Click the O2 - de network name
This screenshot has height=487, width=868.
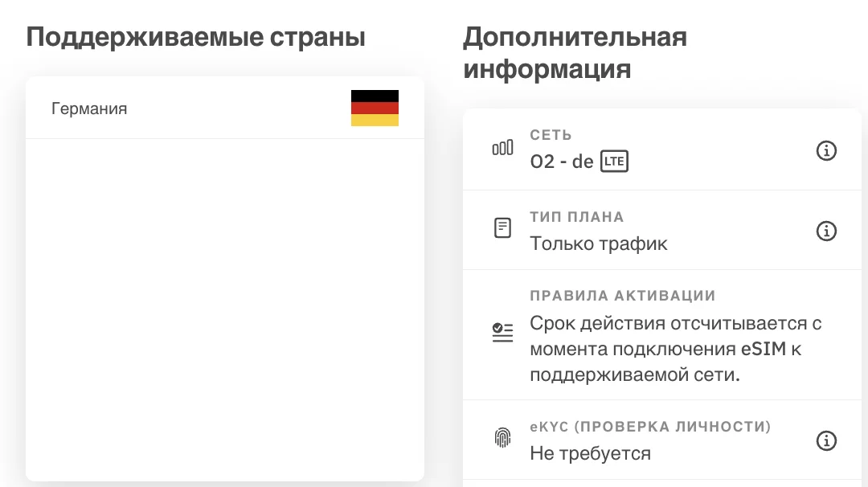point(561,162)
